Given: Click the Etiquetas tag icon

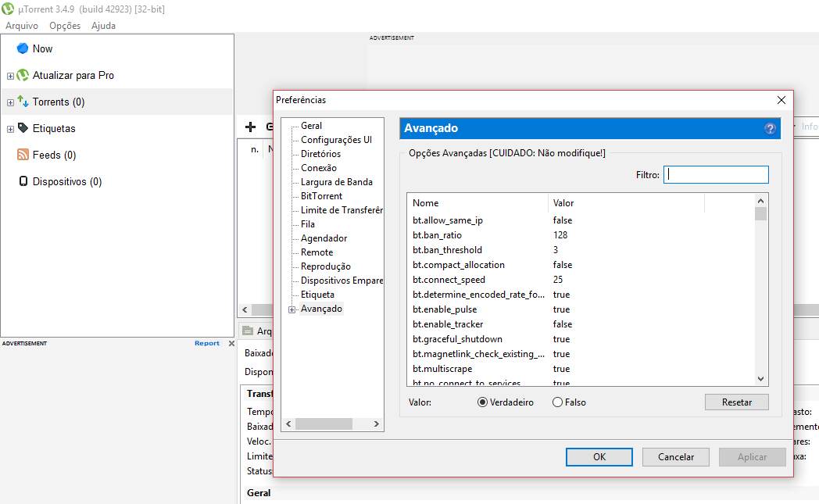Looking at the screenshot, I should click(23, 128).
